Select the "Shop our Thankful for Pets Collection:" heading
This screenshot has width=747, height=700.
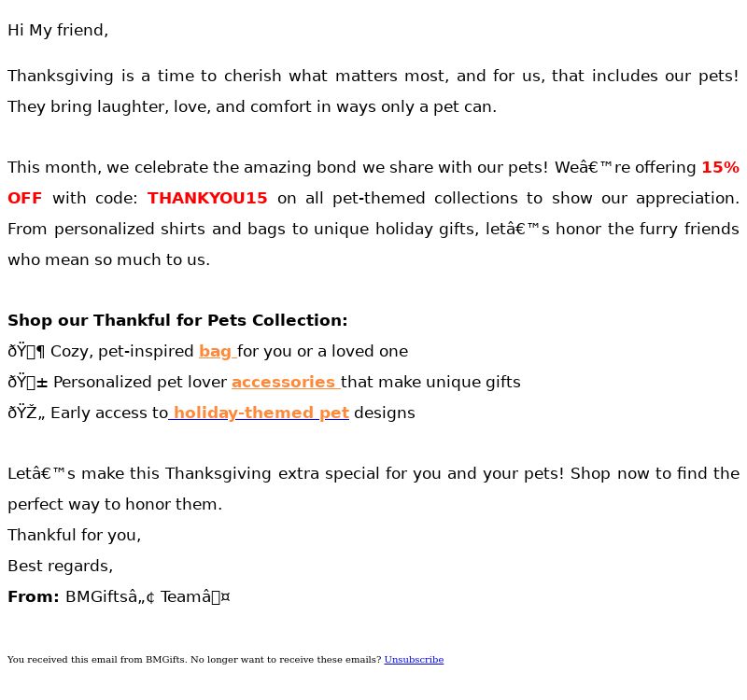coord(177,320)
